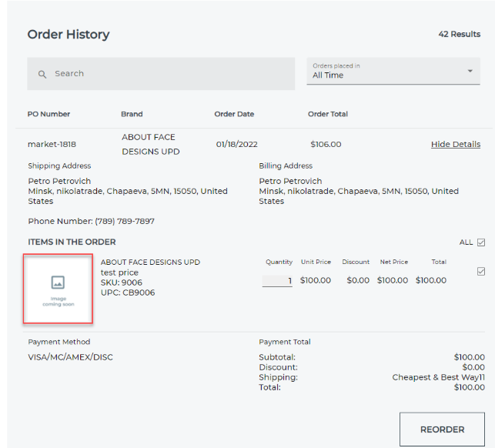Click Hide Details for order market-1818
The image size is (495, 448).
click(x=456, y=144)
